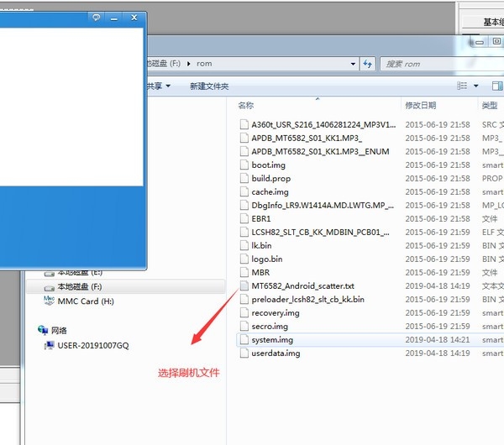This screenshot has width=504, height=445.
Task: Click the rom folder in breadcrumb path
Action: [202, 64]
